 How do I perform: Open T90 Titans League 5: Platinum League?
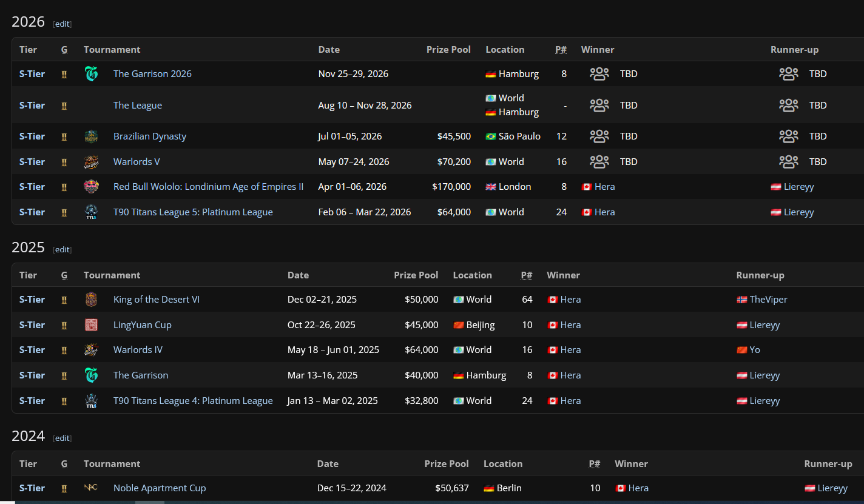click(193, 212)
